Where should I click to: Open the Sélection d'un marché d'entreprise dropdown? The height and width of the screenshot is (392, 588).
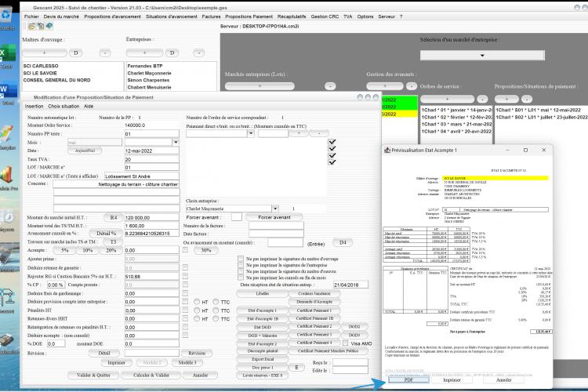point(482,55)
